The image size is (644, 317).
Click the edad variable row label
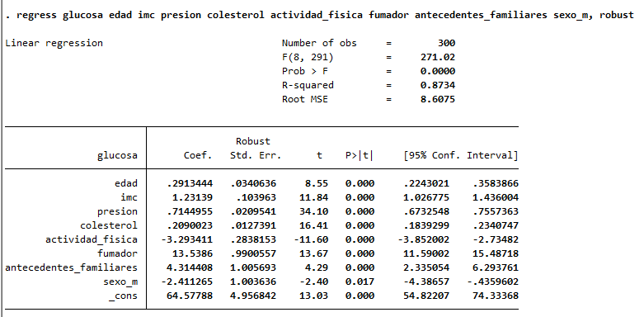[126, 183]
